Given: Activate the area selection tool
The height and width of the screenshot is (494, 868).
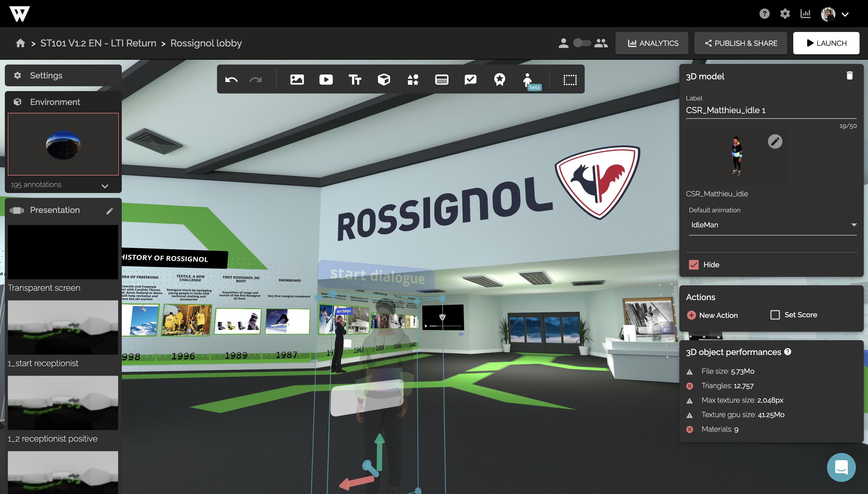Looking at the screenshot, I should (x=570, y=80).
